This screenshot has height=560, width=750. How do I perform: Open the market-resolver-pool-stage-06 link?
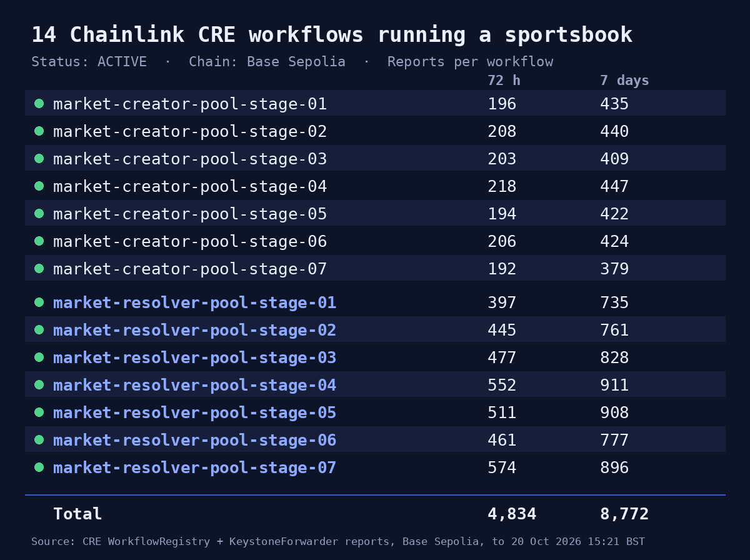point(194,441)
